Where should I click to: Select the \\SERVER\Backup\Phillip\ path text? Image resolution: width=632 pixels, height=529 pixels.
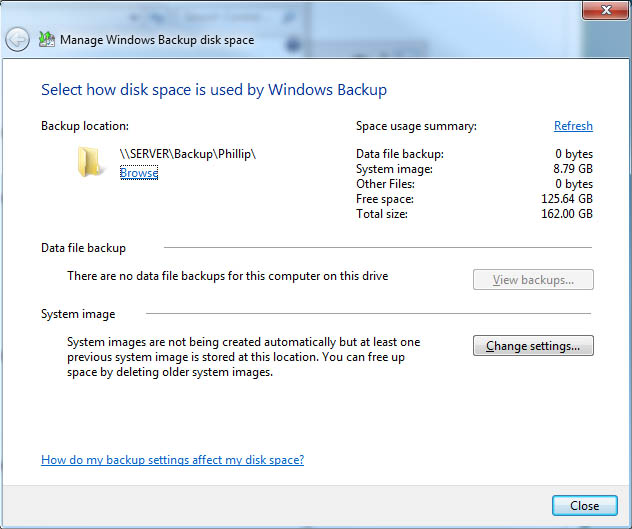(188, 154)
